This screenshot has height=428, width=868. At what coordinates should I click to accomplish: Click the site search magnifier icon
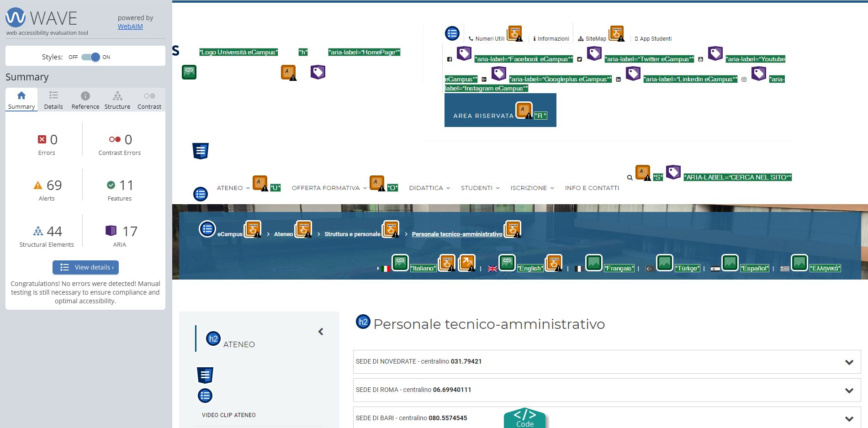tap(630, 178)
